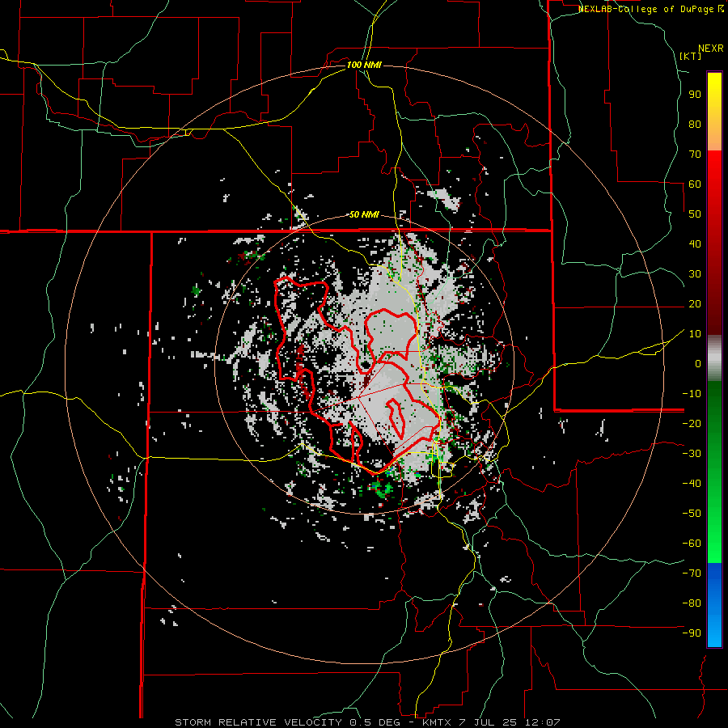Click the NEXLAB-College of DuPage credit text

point(650,9)
